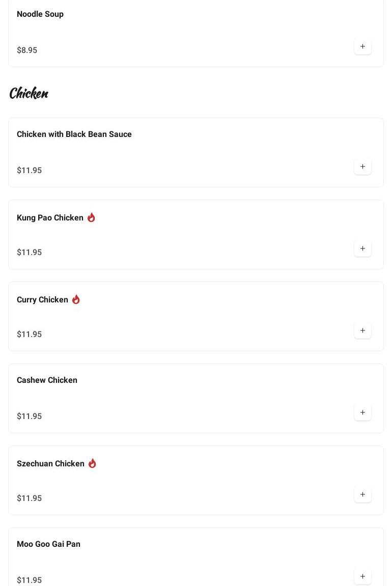The image size is (392, 586).
Task: Click the Szechuan Chicken name
Action: click(x=50, y=464)
